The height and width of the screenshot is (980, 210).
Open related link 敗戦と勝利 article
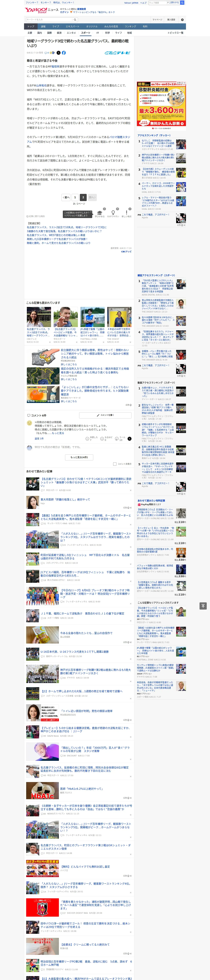pos(58,243)
